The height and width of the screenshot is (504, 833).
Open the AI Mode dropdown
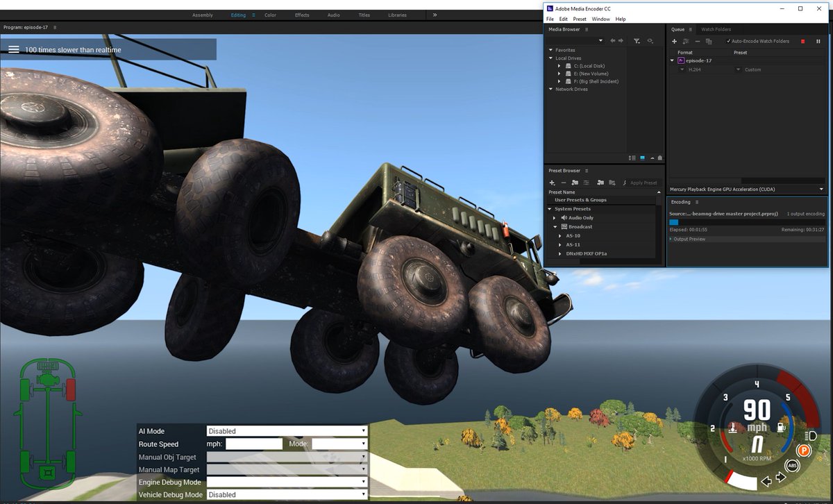[287, 431]
